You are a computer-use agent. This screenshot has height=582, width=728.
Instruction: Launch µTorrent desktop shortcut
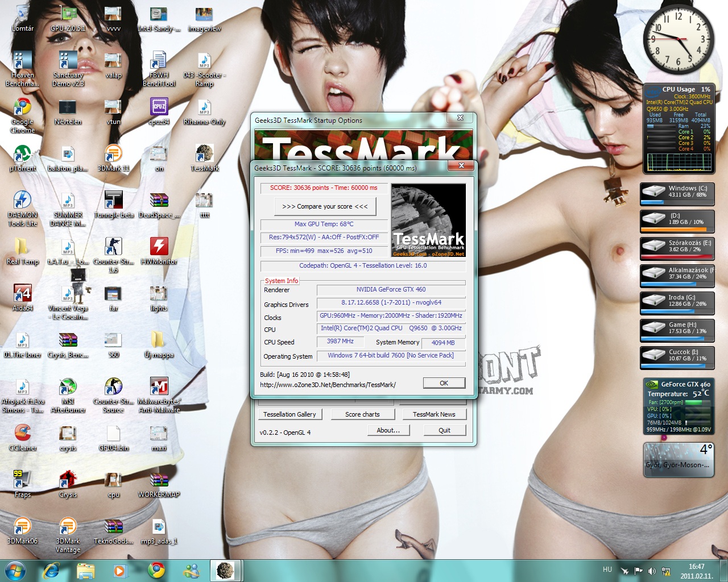tap(22, 159)
